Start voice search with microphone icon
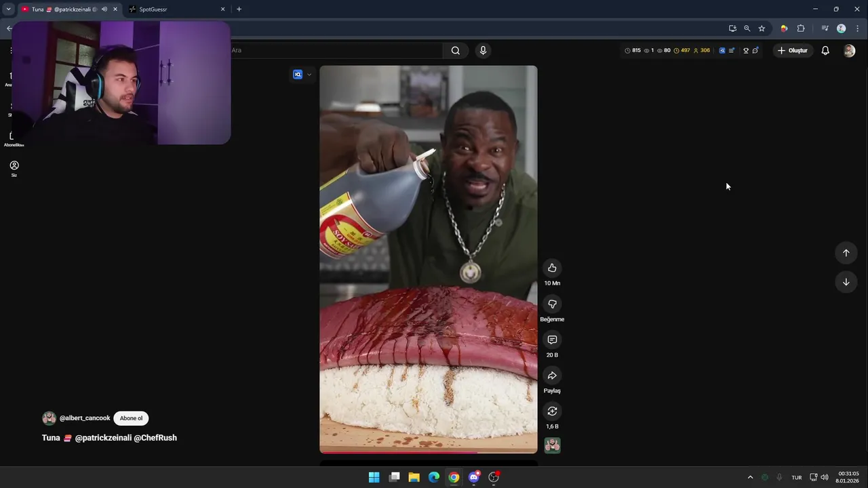 click(483, 50)
